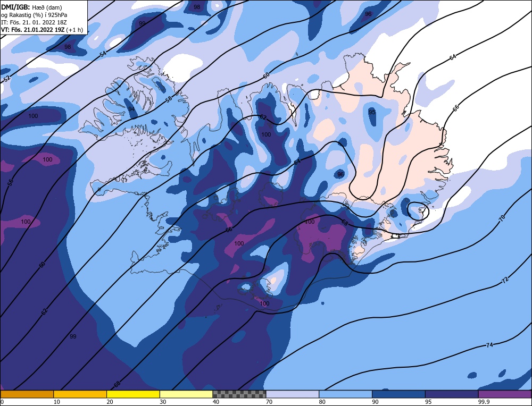The image size is (532, 406).
Task: Click the contour label 74
Action: point(489,345)
